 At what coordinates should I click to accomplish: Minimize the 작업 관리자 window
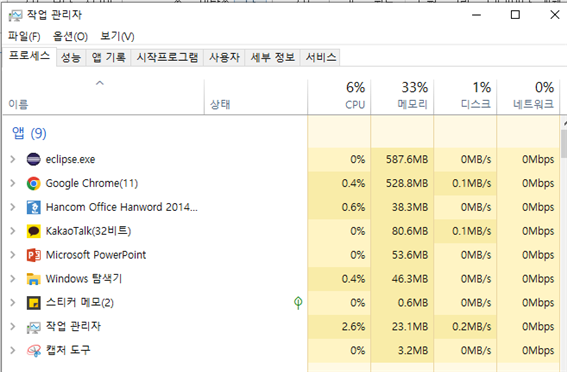tap(477, 15)
